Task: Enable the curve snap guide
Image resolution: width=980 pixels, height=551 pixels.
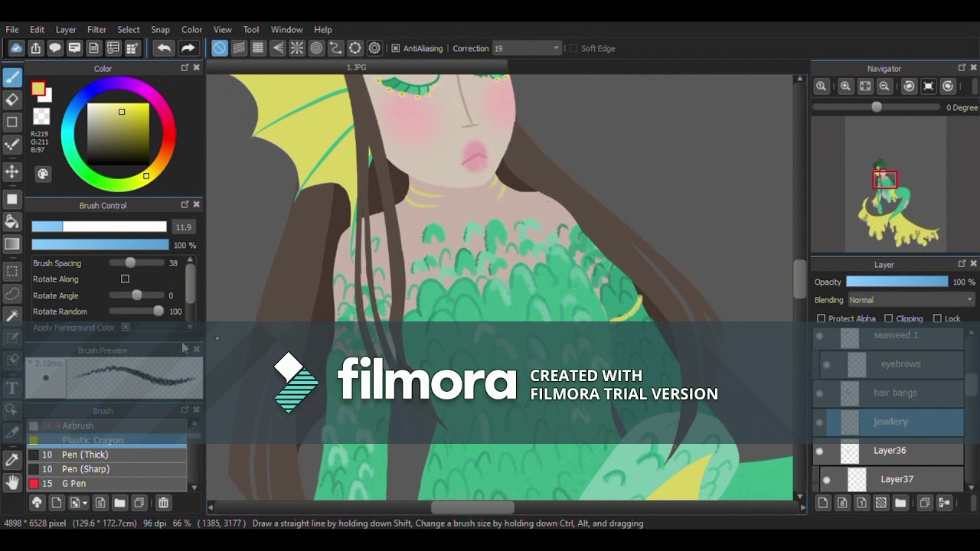Action: coord(335,48)
